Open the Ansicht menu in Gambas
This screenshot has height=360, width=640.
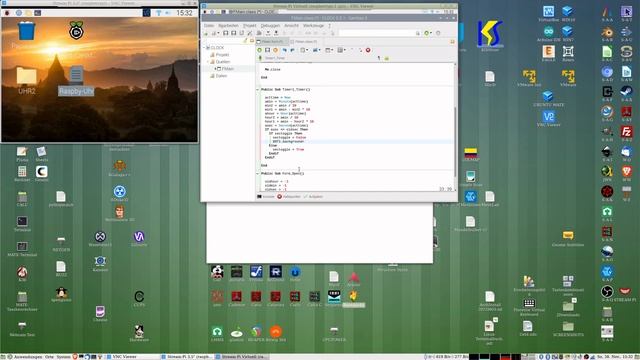(x=291, y=25)
